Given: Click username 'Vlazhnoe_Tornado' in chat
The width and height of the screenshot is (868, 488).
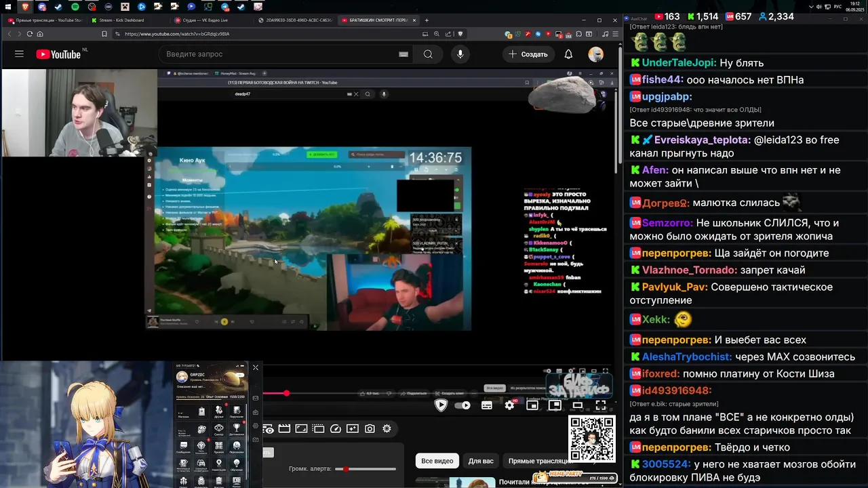Looking at the screenshot, I should [689, 270].
